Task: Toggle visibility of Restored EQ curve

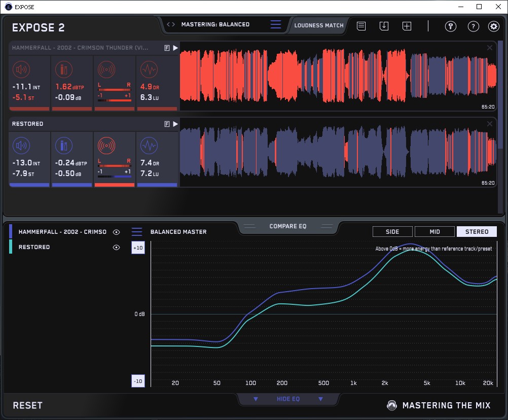Action: [x=117, y=247]
